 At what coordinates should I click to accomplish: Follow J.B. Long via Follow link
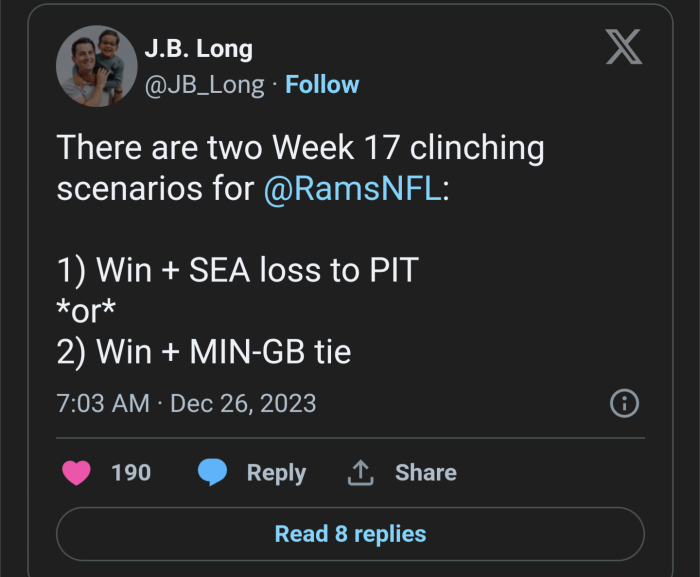pos(322,85)
